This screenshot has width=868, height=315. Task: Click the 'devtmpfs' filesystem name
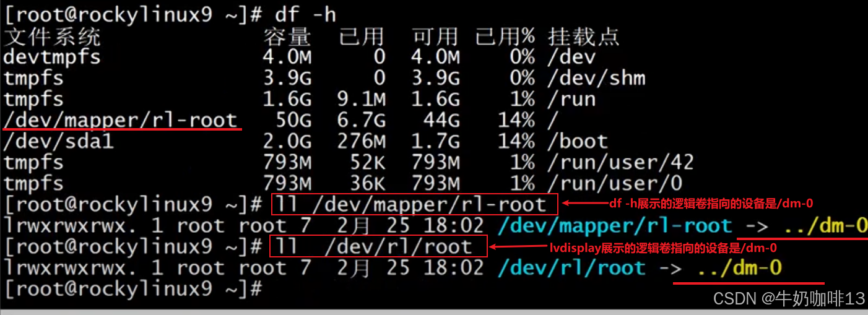click(52, 58)
